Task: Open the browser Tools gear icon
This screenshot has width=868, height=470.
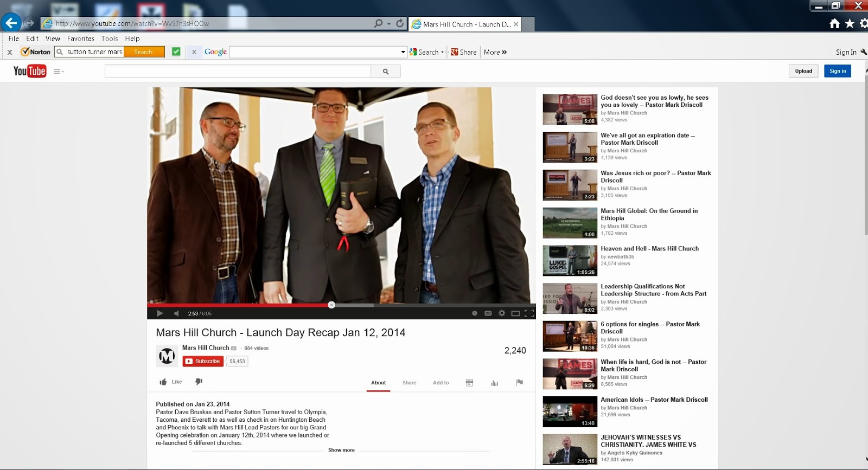Action: 864,23
